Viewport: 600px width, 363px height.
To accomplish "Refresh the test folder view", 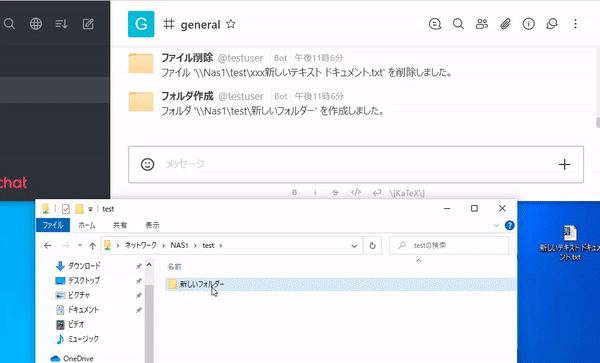I will (x=372, y=246).
